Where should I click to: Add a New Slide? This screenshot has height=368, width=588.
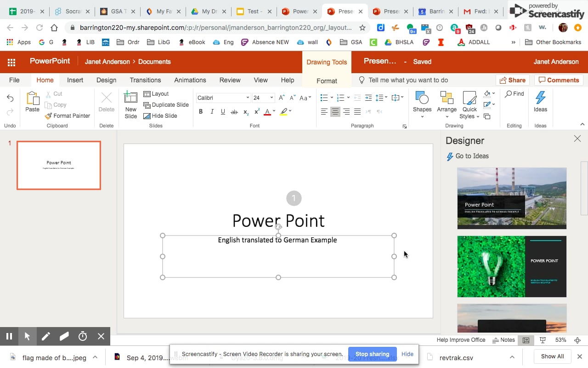point(130,105)
